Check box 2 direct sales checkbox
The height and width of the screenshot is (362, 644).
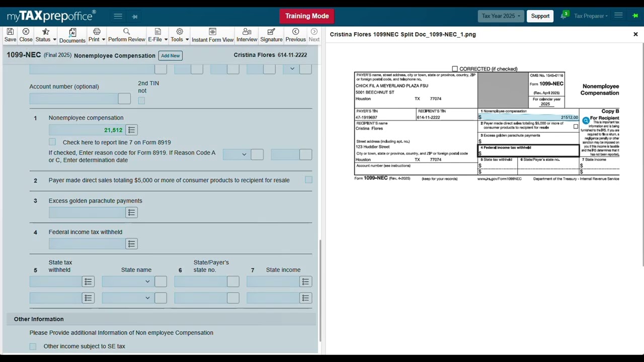[x=308, y=180]
